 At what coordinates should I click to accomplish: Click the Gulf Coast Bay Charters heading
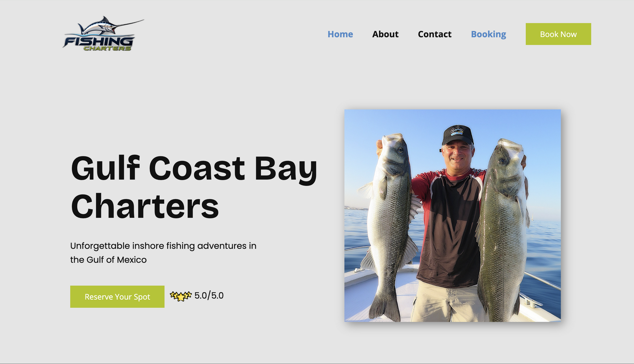pos(194,187)
